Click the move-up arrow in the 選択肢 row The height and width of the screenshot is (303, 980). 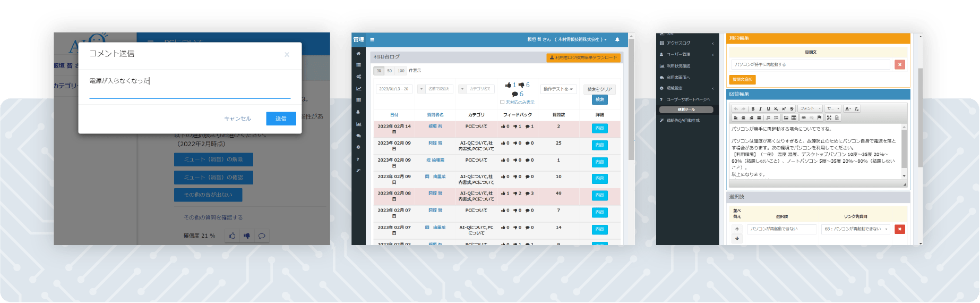pyautogui.click(x=737, y=229)
